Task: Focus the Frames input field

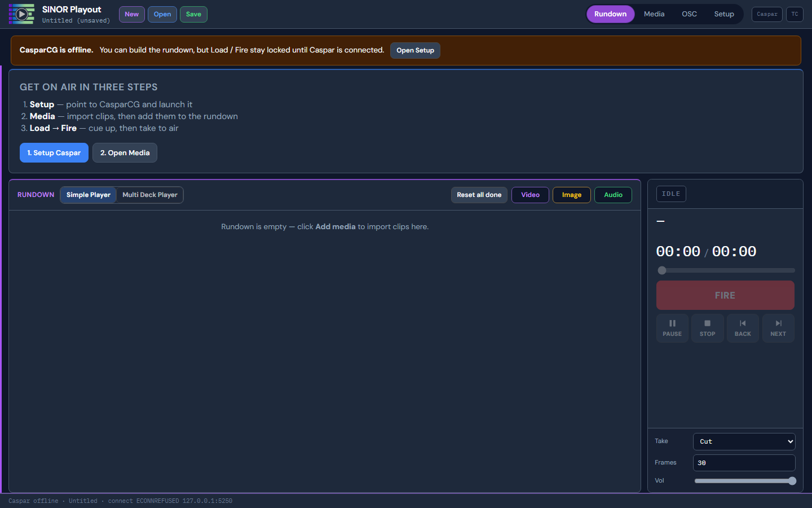Action: (x=744, y=463)
